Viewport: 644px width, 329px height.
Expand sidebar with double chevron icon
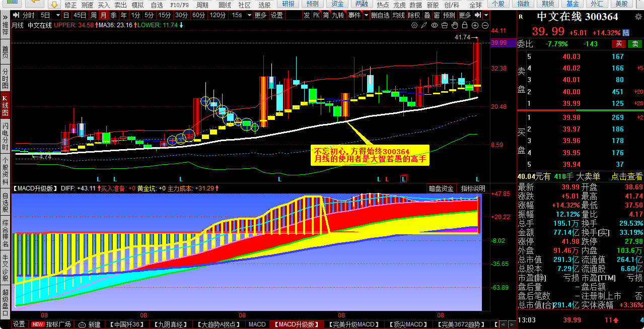[x=5, y=16]
